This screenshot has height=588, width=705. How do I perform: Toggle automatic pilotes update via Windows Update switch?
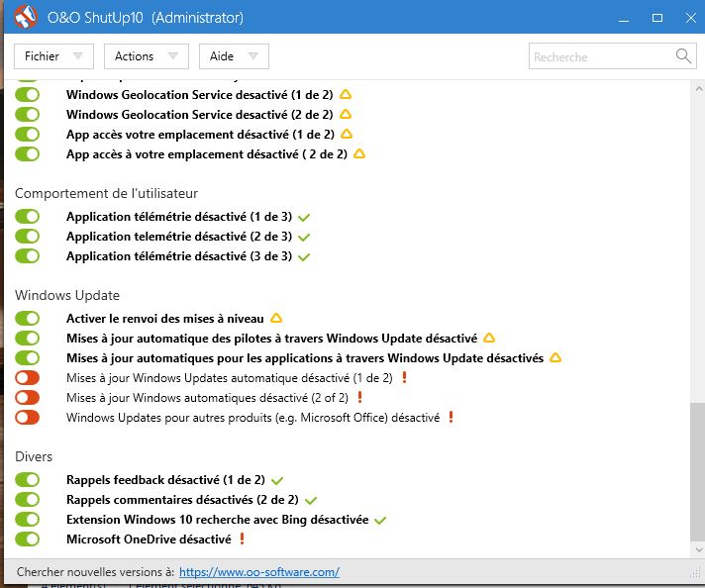[x=27, y=339]
